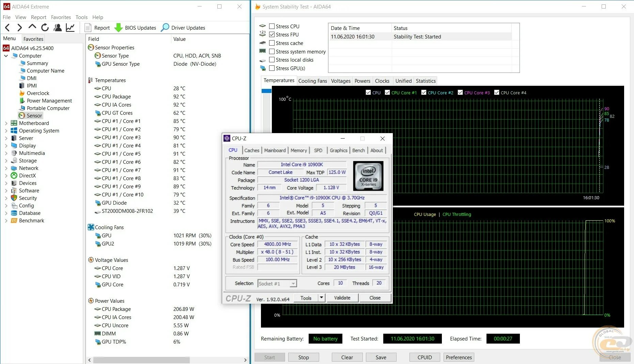Click the Benchmark icon in the tree

(14, 221)
